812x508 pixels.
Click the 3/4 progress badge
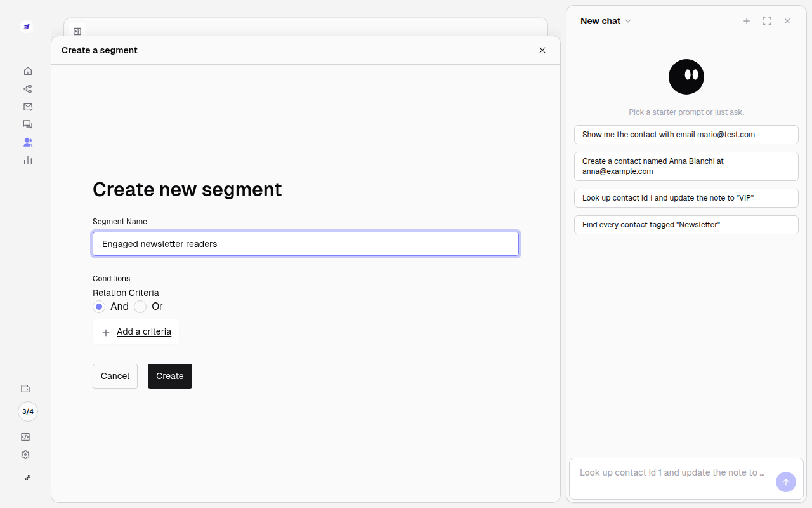tap(28, 411)
